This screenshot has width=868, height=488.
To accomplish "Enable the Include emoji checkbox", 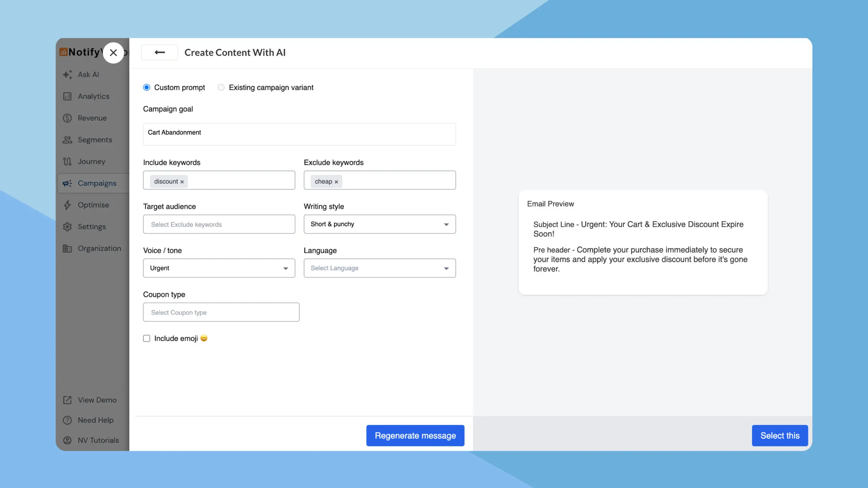I will [x=146, y=338].
